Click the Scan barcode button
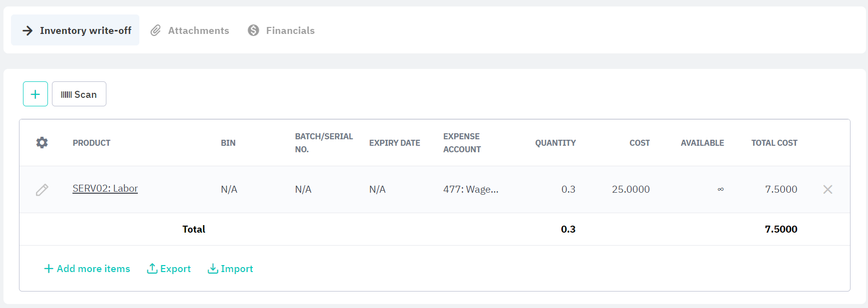The height and width of the screenshot is (308, 868). tap(79, 94)
